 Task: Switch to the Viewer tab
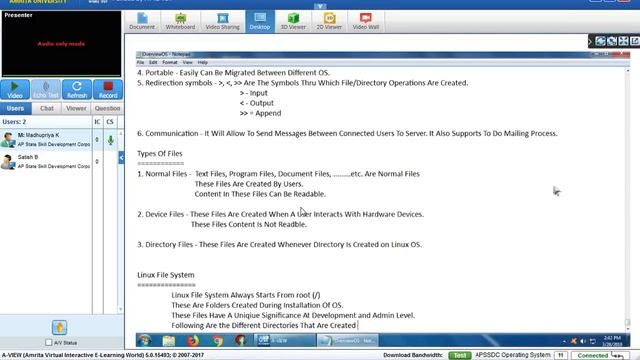click(76, 109)
